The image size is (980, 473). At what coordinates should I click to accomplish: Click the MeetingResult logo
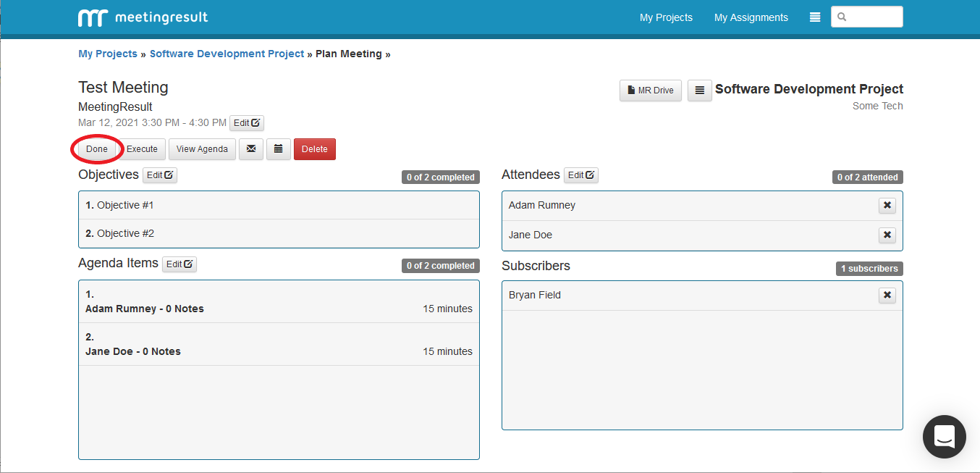(x=143, y=17)
